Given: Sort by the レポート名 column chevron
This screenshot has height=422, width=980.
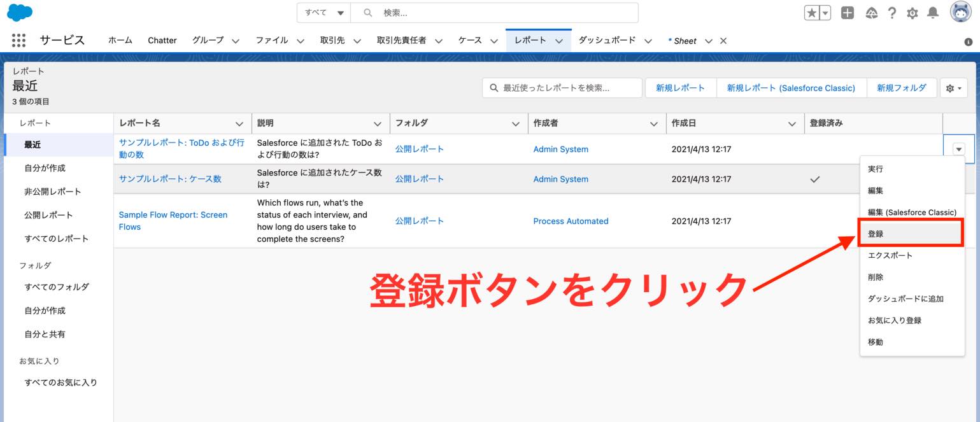Looking at the screenshot, I should (239, 123).
